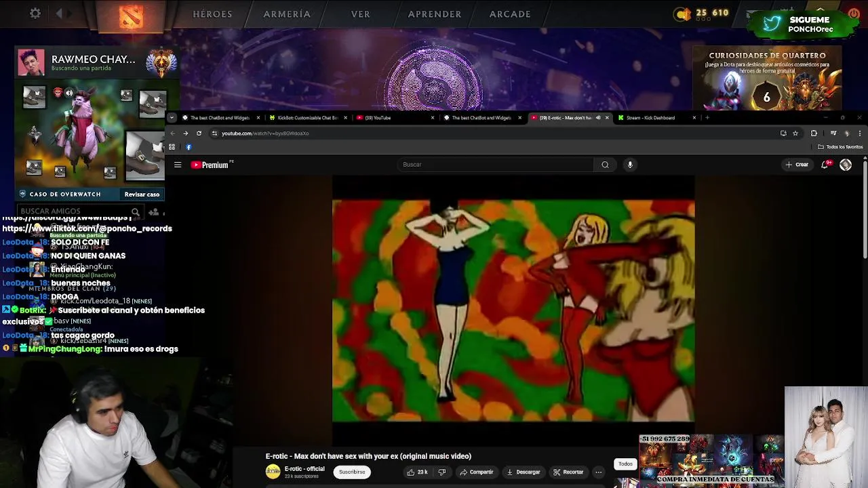Screen dimensions: 868x488
Task: Open the ARCADE menu tab
Action: click(510, 14)
